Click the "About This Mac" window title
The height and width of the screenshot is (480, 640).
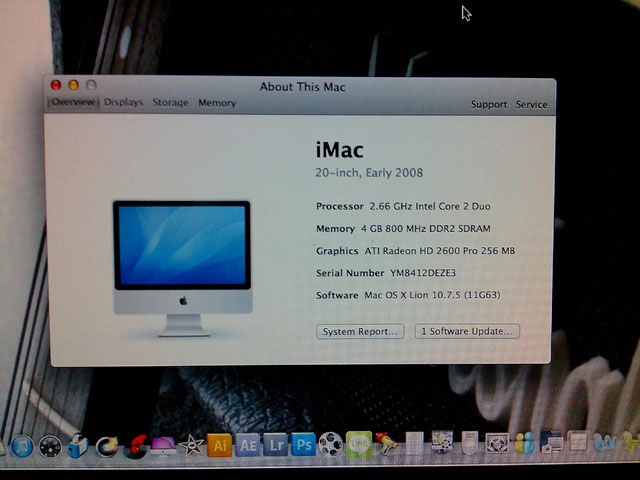point(302,87)
